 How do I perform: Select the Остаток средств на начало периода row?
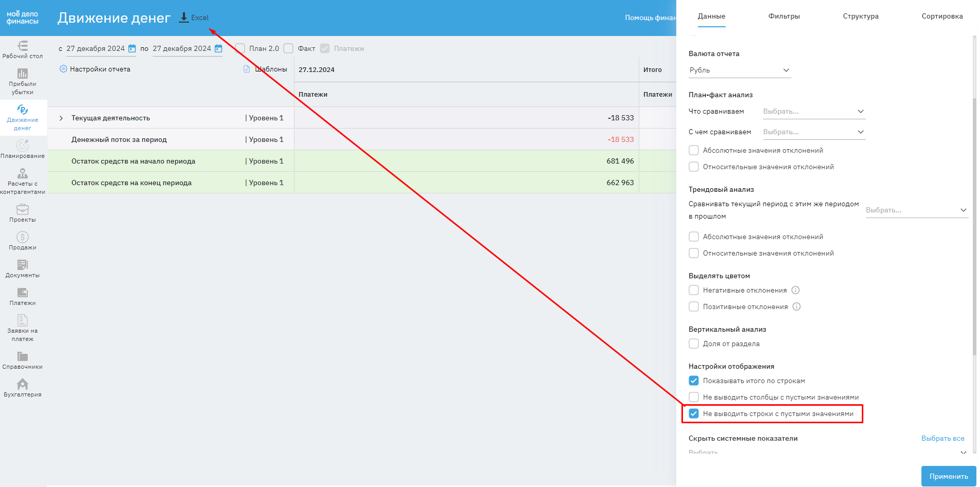point(362,161)
